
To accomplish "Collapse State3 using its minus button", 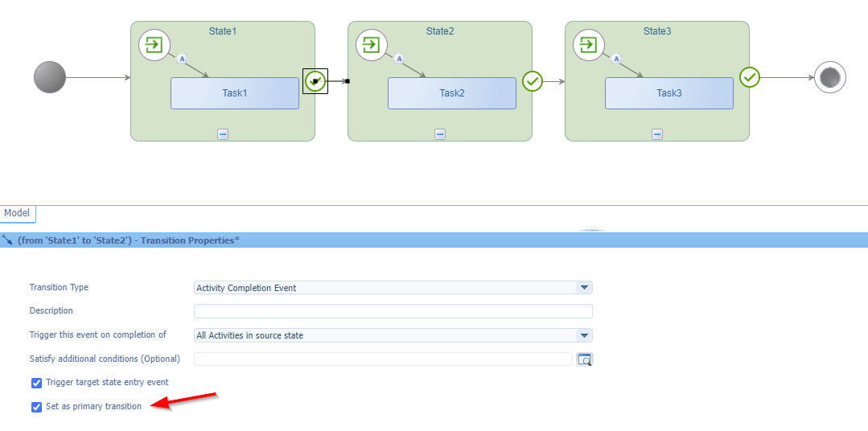I will (x=657, y=134).
